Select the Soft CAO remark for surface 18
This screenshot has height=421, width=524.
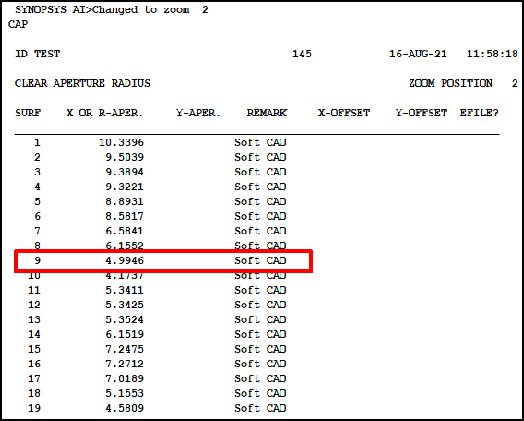pyautogui.click(x=260, y=393)
